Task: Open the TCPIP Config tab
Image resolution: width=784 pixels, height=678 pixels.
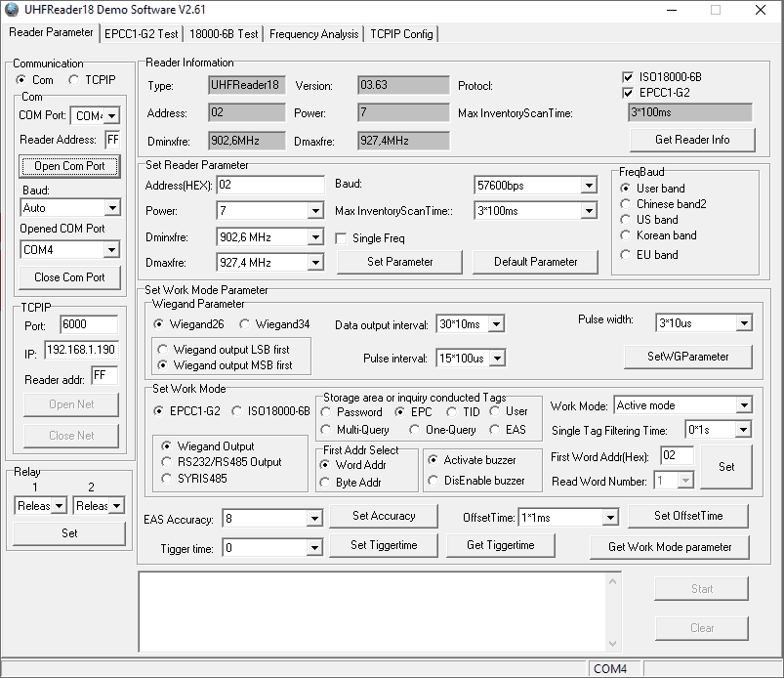Action: 401,33
